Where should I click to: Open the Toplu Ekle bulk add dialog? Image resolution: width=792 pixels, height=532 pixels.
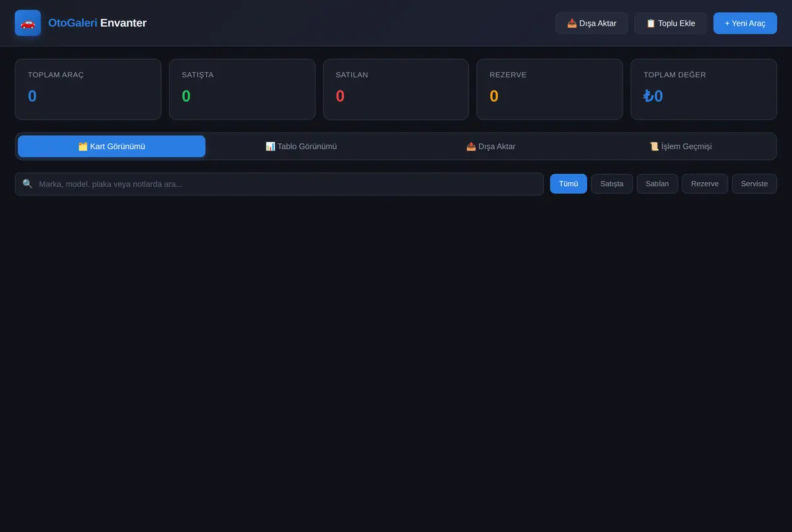tap(671, 23)
